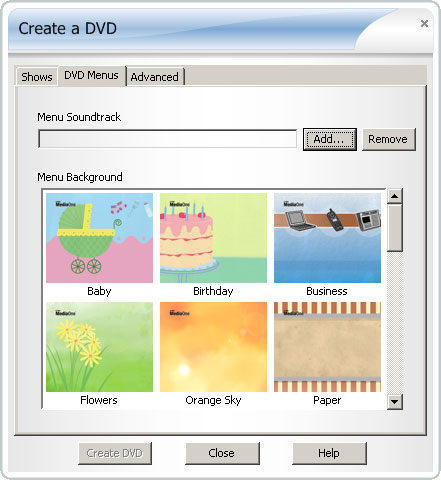
Task: Click the scrollbar up arrow
Action: point(395,196)
